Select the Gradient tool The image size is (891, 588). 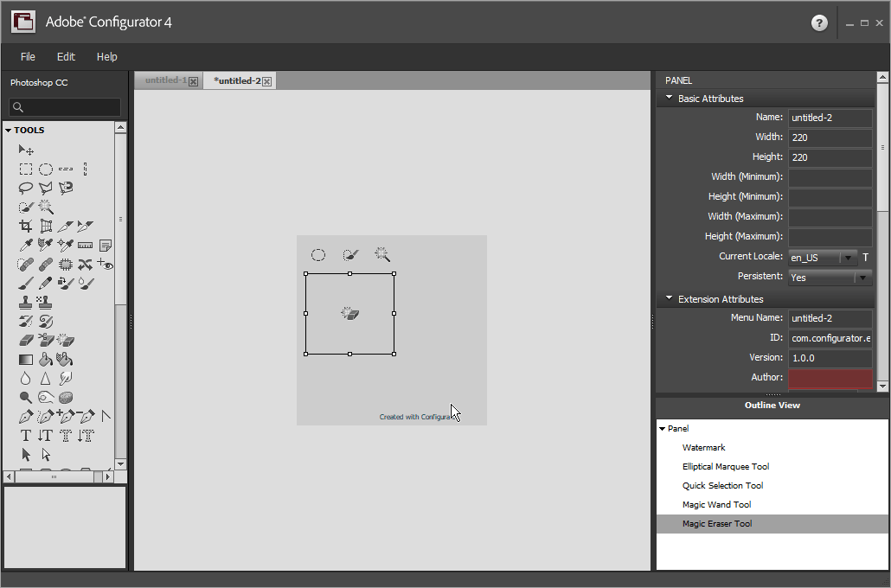click(26, 360)
